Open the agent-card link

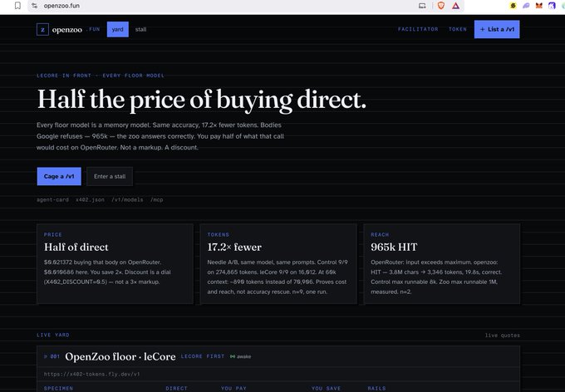[x=52, y=199]
